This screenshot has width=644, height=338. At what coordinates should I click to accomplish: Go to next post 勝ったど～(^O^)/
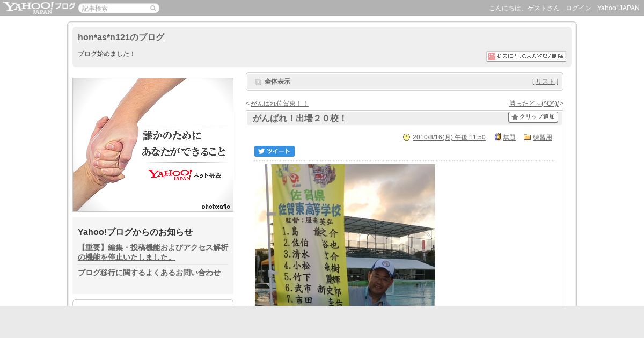534,104
